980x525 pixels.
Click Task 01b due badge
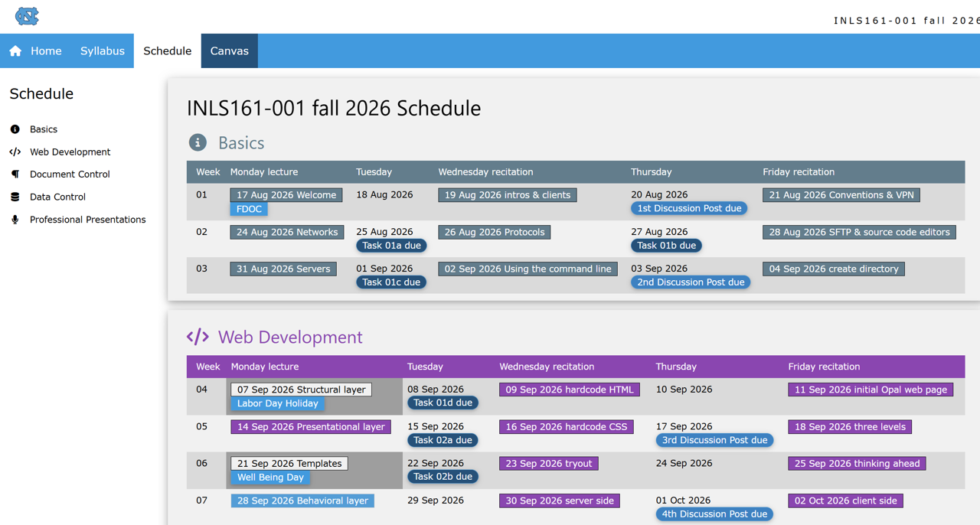[666, 246]
